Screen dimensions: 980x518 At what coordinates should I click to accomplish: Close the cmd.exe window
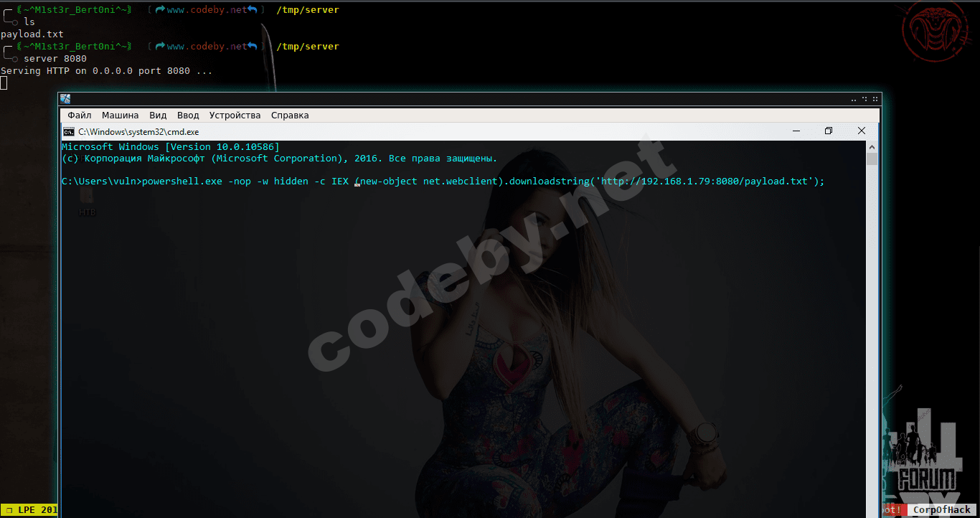pyautogui.click(x=862, y=131)
